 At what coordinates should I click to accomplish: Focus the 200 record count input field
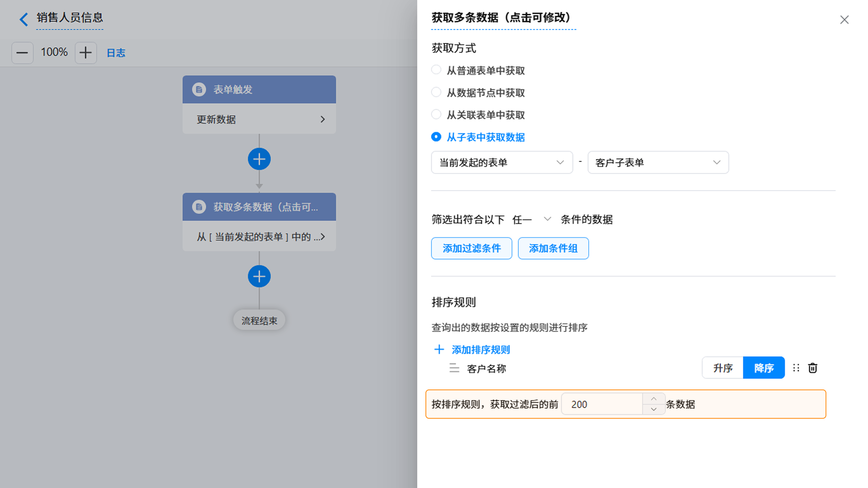(x=602, y=404)
